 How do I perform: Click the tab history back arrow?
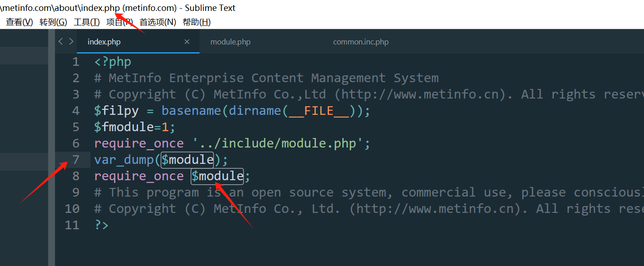click(x=60, y=42)
